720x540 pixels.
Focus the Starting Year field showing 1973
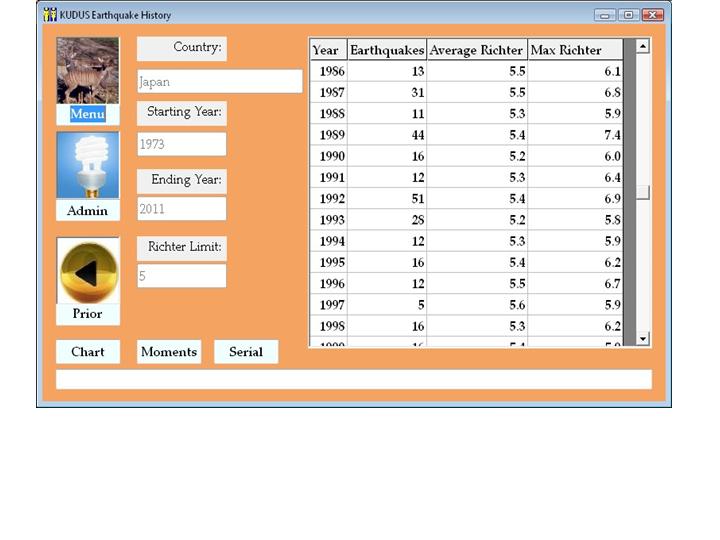coord(181,144)
